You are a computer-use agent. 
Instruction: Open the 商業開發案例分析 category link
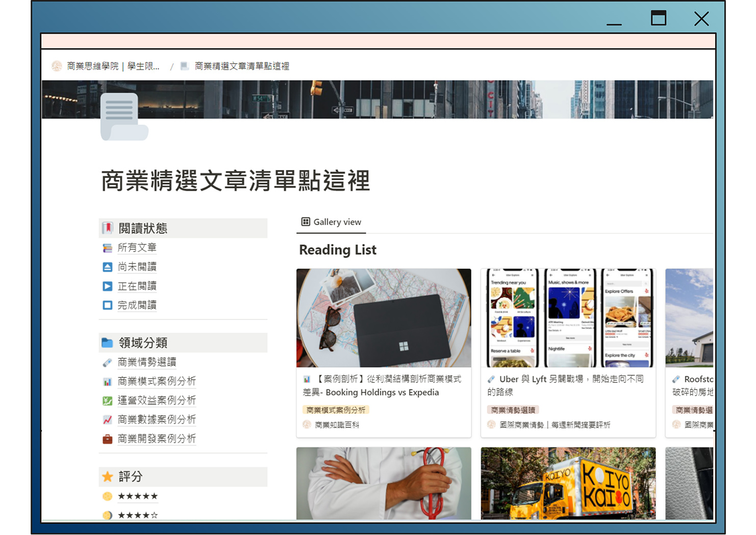point(157,439)
